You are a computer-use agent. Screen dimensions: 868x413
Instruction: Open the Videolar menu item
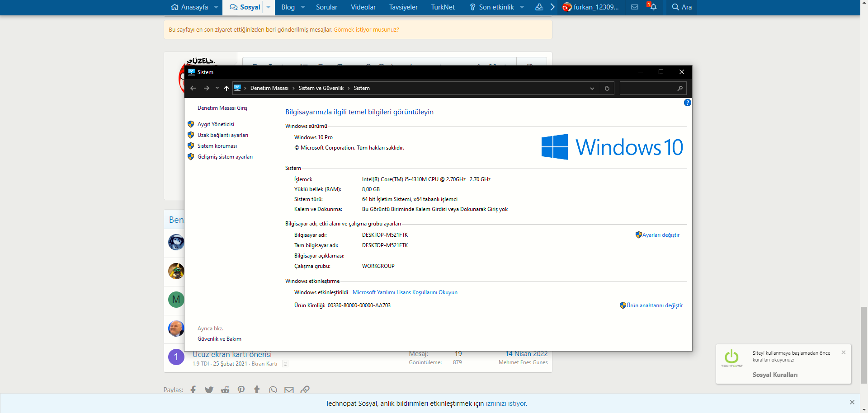tap(363, 7)
